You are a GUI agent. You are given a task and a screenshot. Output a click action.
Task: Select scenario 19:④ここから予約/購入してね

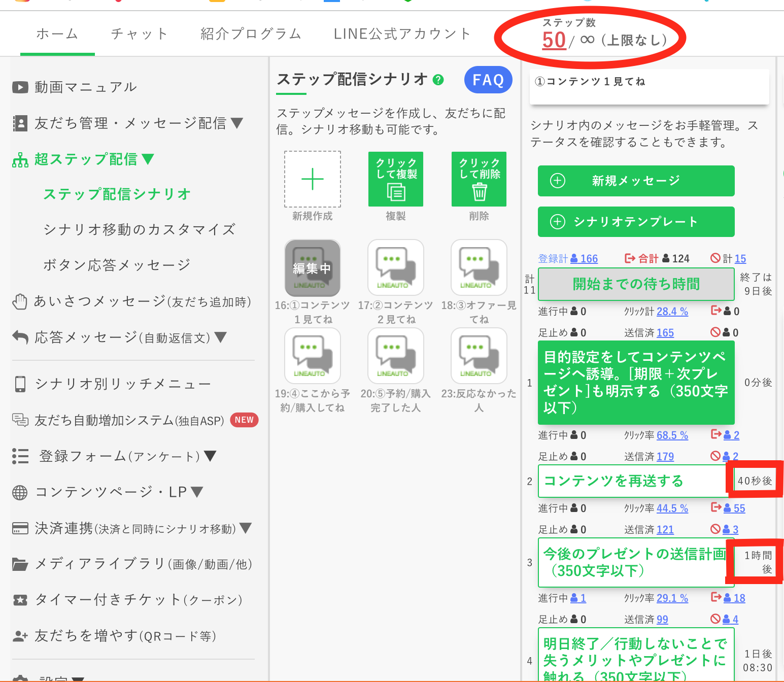[313, 356]
